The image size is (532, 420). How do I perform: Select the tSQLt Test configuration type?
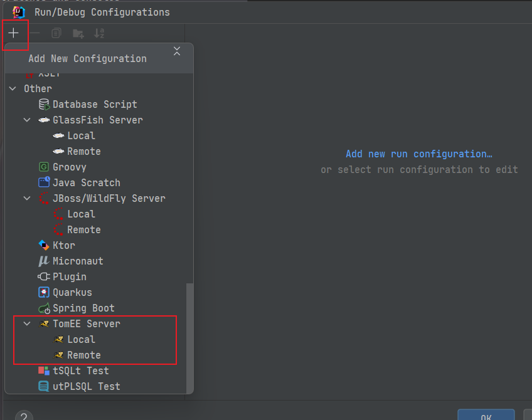pos(81,371)
